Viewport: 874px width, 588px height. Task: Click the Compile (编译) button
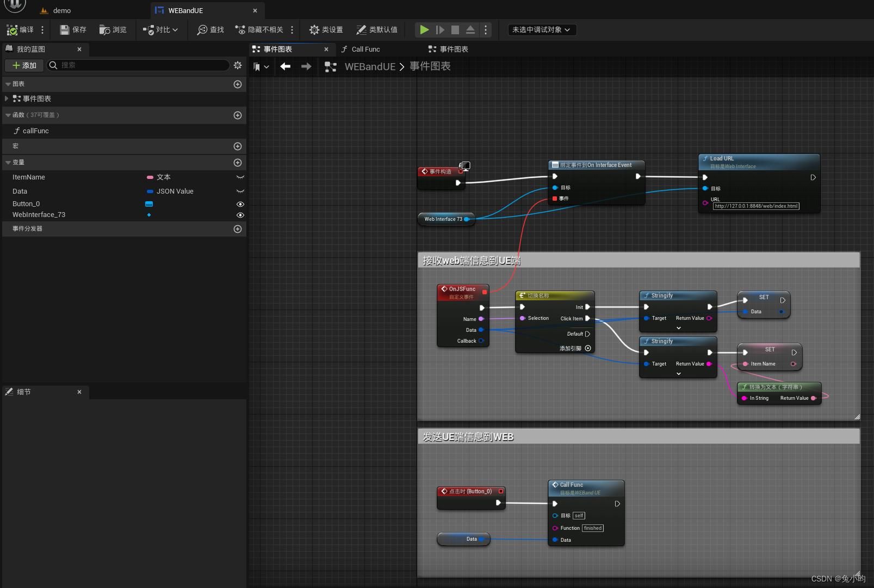[x=20, y=30]
